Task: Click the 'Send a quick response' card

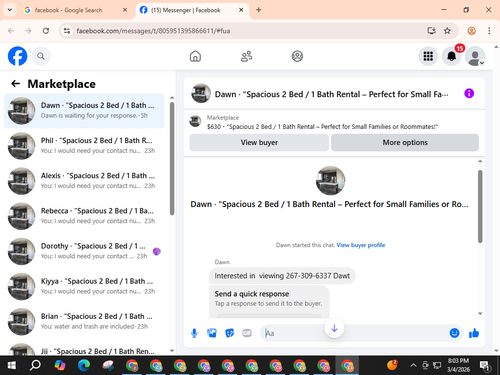Action: coord(269,301)
